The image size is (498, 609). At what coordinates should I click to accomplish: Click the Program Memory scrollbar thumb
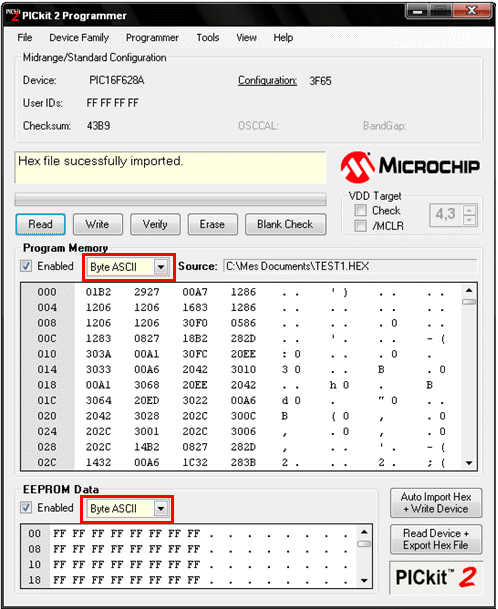click(x=469, y=302)
